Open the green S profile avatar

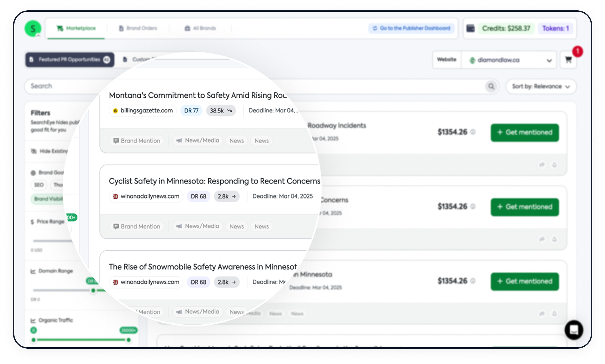[x=33, y=29]
